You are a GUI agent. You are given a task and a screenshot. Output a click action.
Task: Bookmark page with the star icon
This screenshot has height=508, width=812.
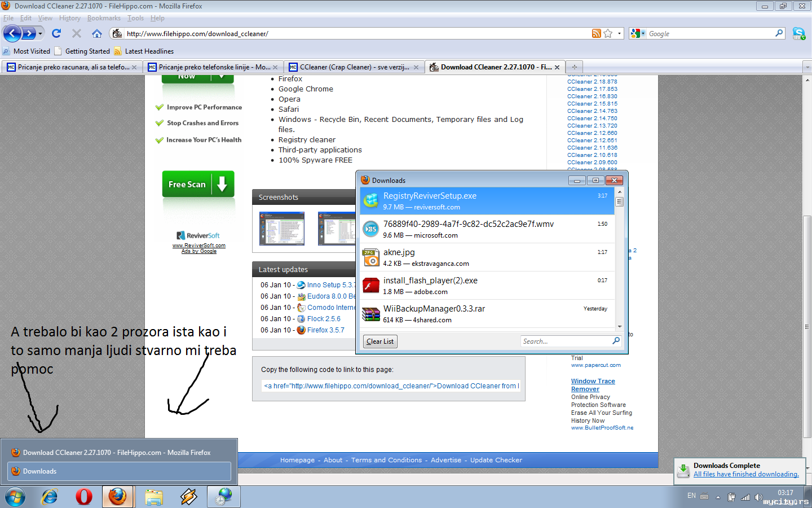click(x=608, y=33)
